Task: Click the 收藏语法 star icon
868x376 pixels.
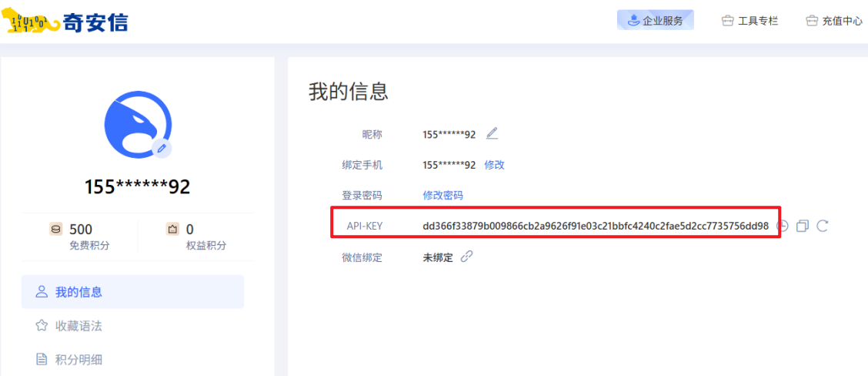Action: pyautogui.click(x=41, y=326)
